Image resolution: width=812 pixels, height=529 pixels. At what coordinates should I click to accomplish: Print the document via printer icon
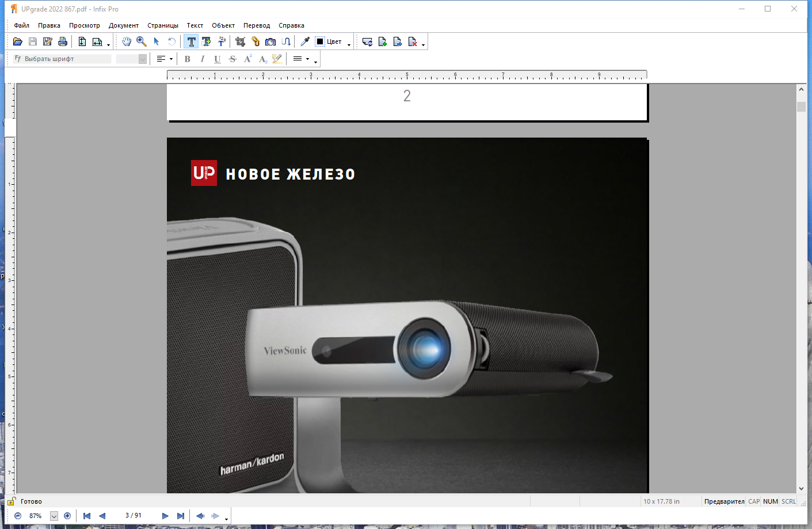[63, 41]
